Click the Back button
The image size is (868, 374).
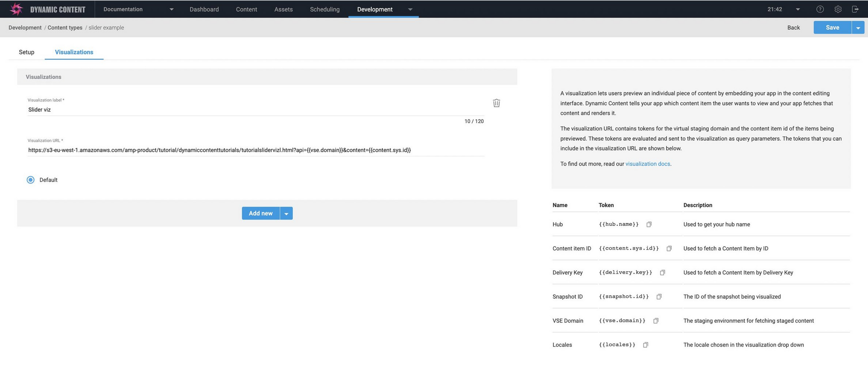coord(793,28)
